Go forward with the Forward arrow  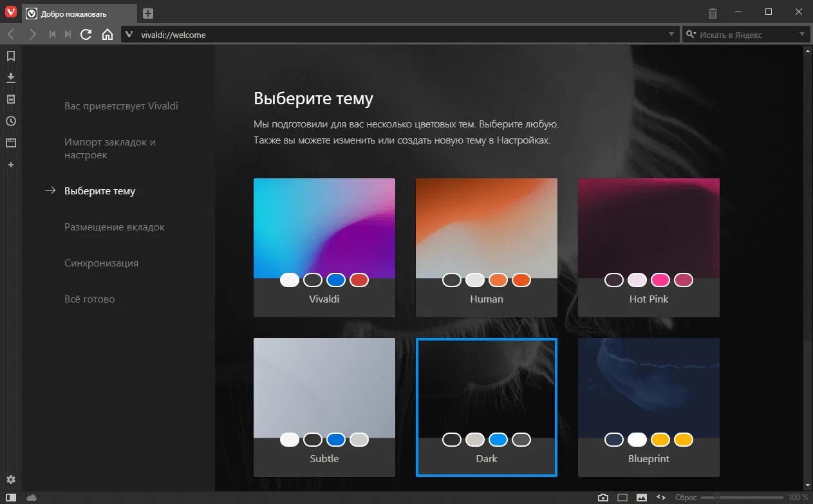[32, 35]
